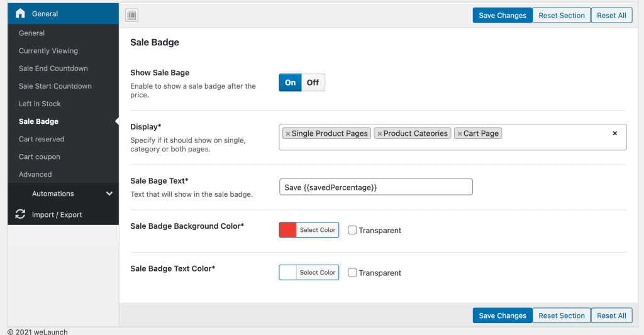
Task: Switch Show Sale Bage to On
Action: click(291, 82)
